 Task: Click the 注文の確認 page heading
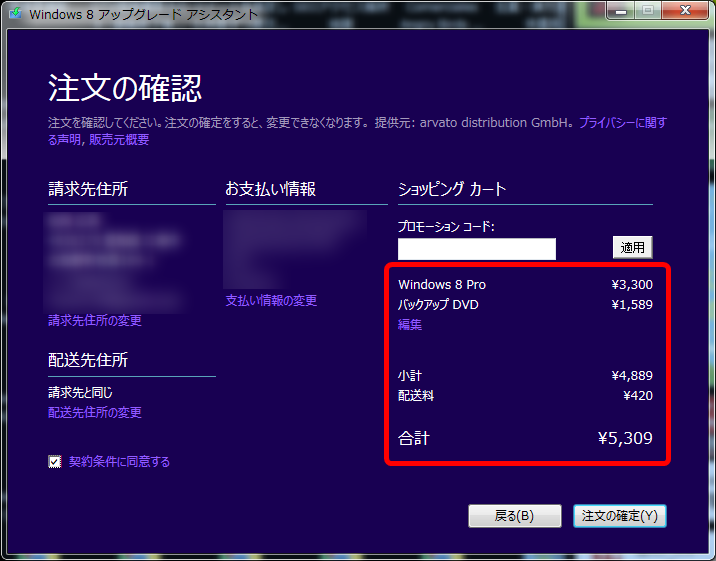click(x=126, y=87)
